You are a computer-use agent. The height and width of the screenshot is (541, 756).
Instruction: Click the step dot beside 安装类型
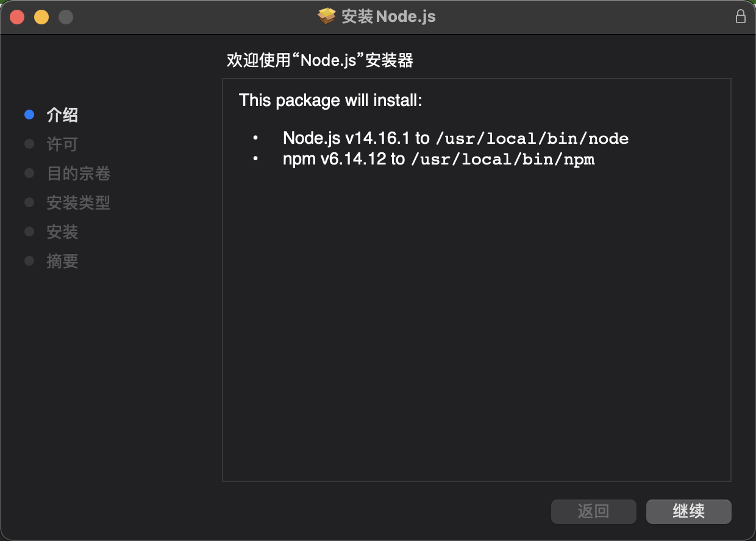click(29, 202)
